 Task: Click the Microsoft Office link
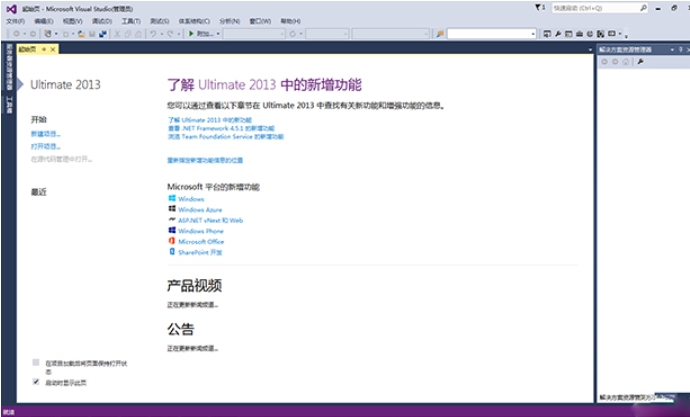pyautogui.click(x=201, y=241)
